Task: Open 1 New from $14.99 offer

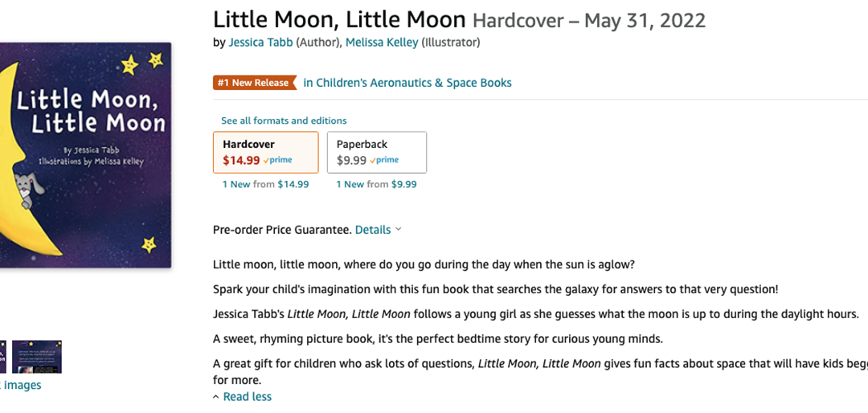Action: pyautogui.click(x=266, y=184)
